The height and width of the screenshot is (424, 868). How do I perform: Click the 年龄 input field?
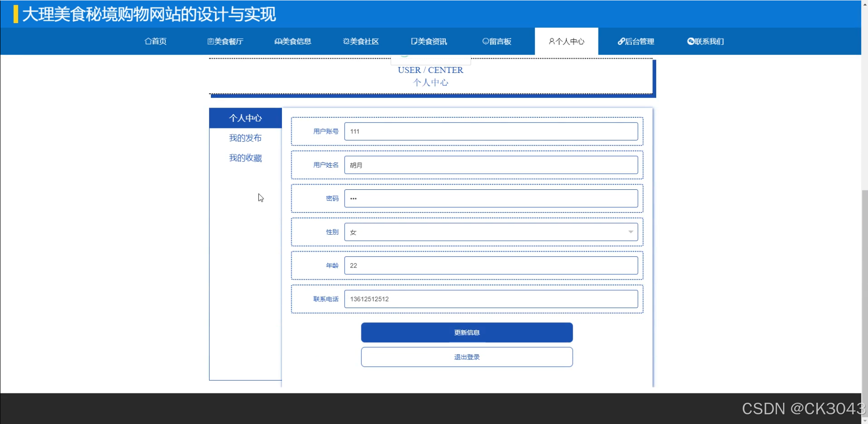coord(491,265)
